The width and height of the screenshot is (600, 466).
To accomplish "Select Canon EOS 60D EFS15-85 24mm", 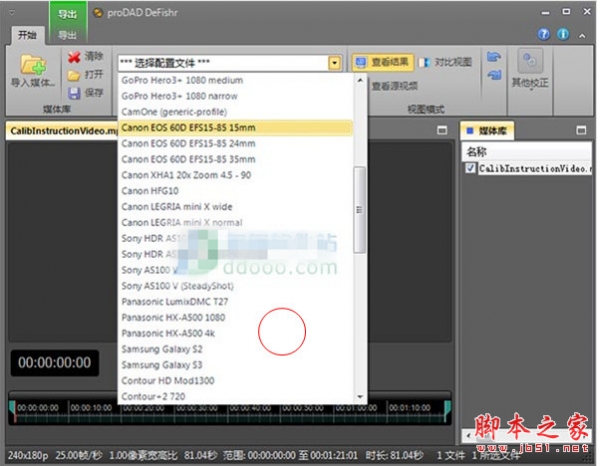I will (235, 143).
